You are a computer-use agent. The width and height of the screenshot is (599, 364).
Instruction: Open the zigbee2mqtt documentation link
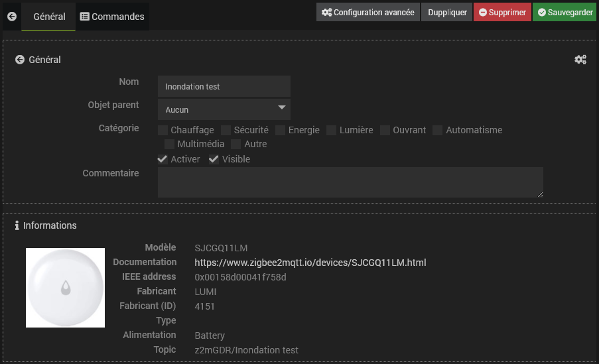(310, 263)
